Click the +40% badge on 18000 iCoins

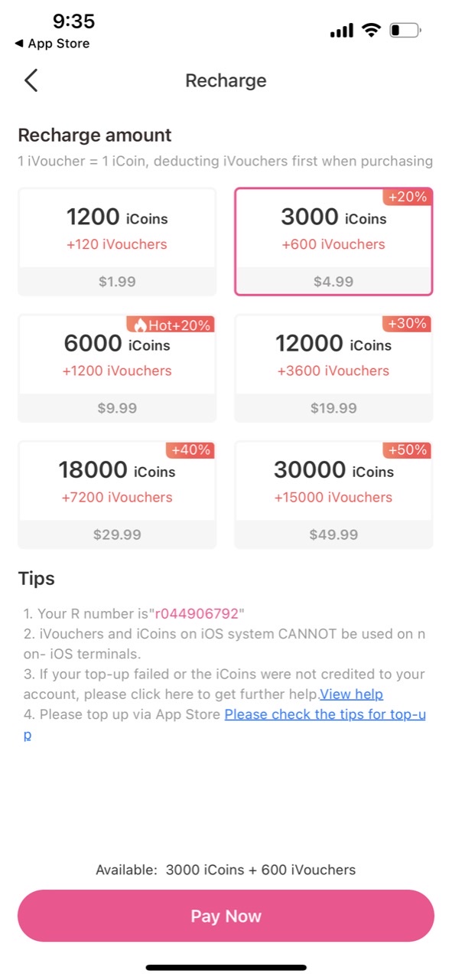tap(190, 450)
